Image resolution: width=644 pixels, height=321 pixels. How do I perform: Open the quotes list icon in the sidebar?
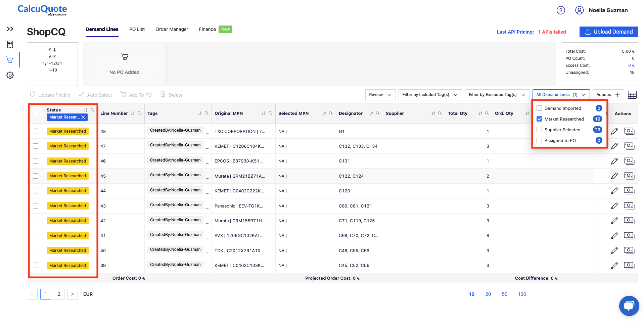(10, 44)
